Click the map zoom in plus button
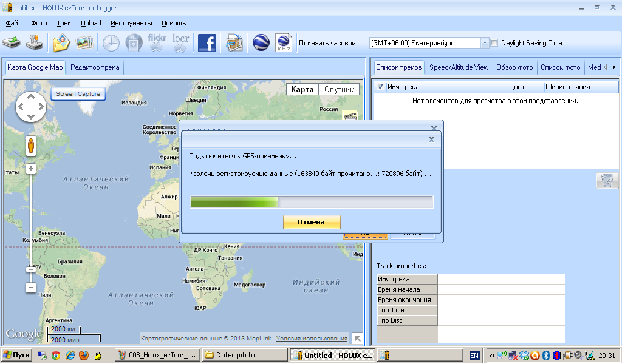This screenshot has height=364, width=622. point(31,169)
